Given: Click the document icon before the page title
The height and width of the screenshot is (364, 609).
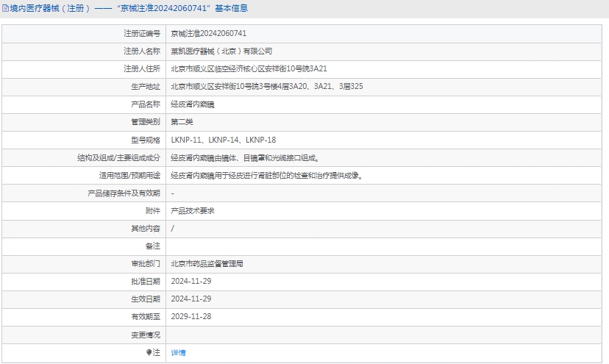Looking at the screenshot, I should click(5, 9).
